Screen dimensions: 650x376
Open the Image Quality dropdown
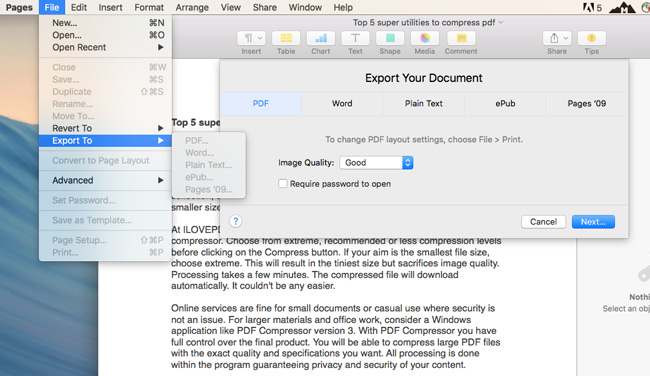(376, 163)
